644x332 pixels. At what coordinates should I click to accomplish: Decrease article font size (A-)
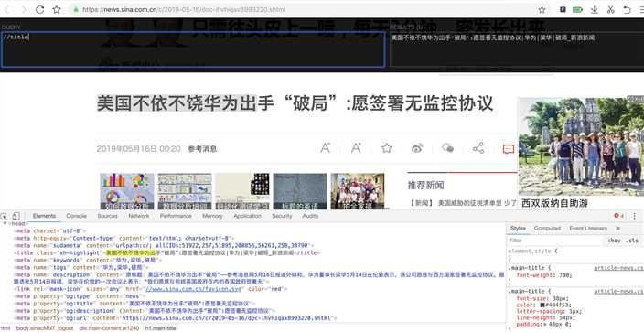point(326,148)
